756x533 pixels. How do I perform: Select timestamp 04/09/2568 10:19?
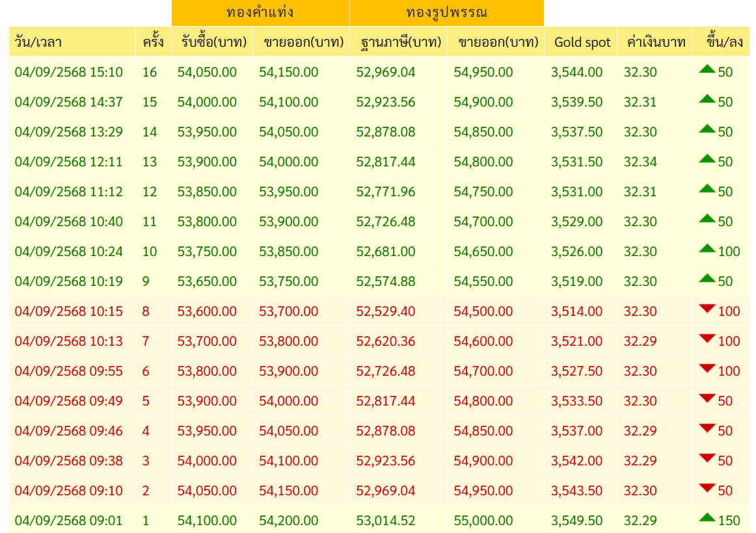[68, 281]
